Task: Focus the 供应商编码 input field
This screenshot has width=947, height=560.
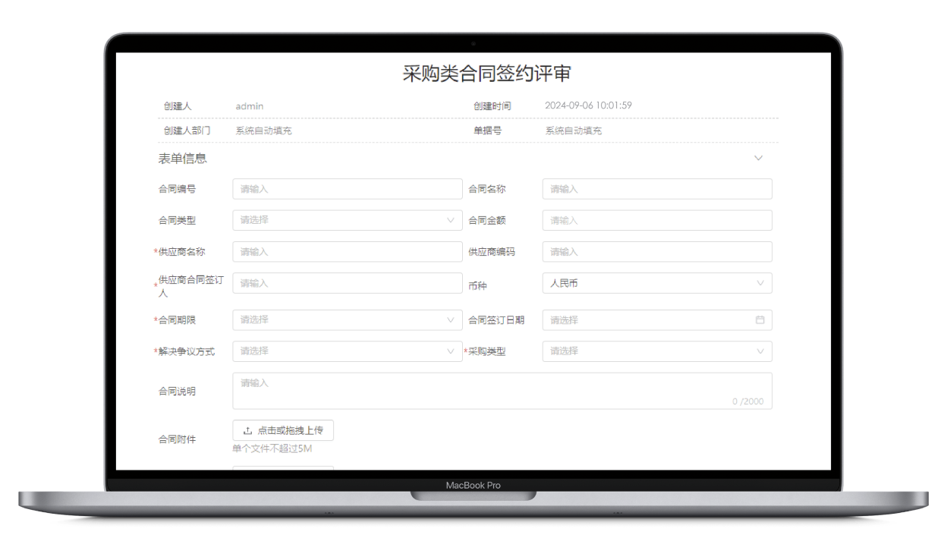Action: (x=656, y=252)
